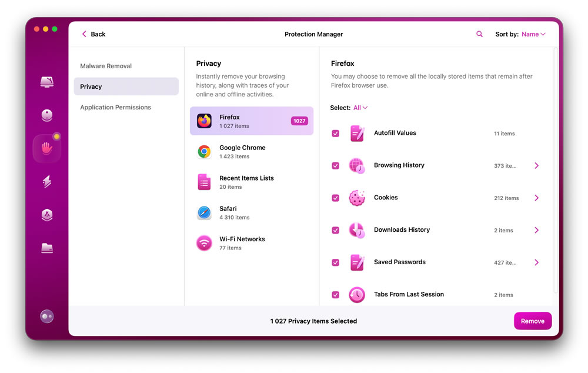Select Wi-Fi Networks entry
The height and width of the screenshot is (373, 588).
point(252,243)
